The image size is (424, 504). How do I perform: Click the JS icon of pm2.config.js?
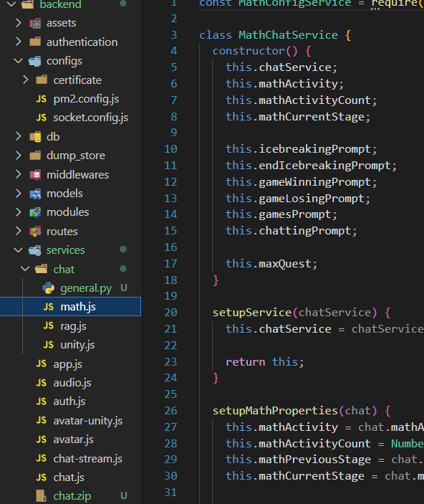coord(42,99)
